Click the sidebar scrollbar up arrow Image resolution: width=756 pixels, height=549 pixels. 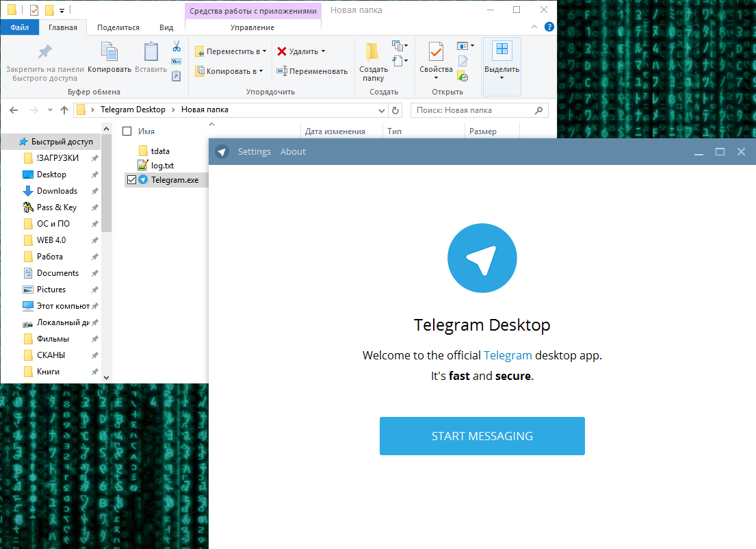107,129
